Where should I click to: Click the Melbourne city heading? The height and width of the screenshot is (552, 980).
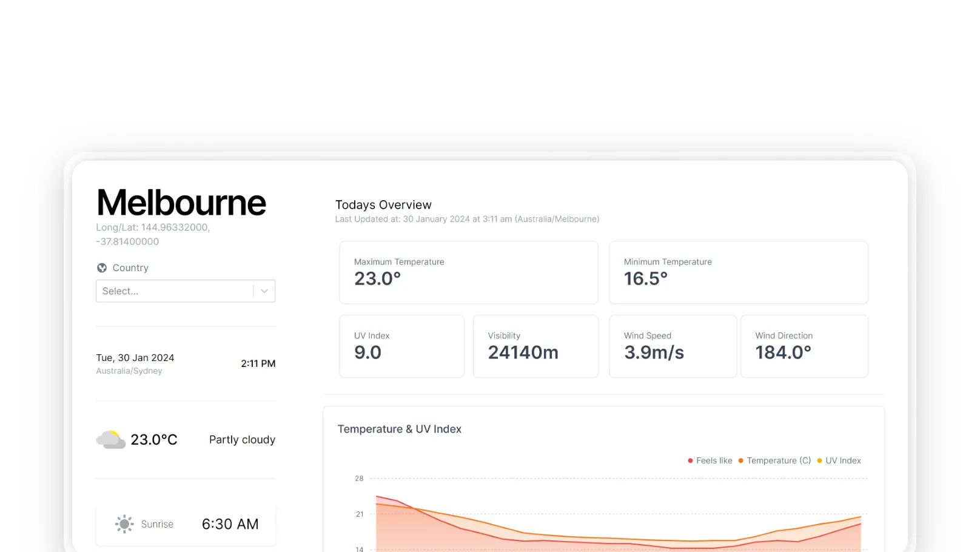[181, 203]
